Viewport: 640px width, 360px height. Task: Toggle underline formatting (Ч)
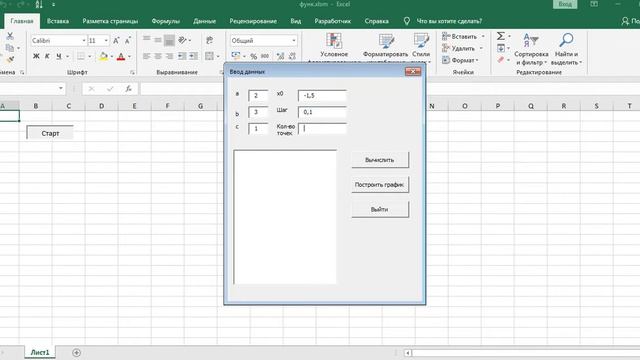[x=59, y=56]
